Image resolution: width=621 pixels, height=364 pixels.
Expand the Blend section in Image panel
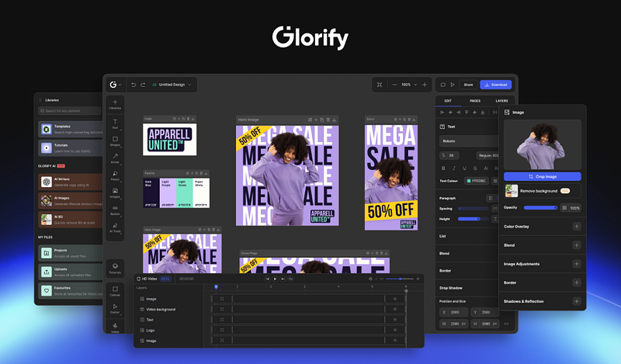coord(576,245)
